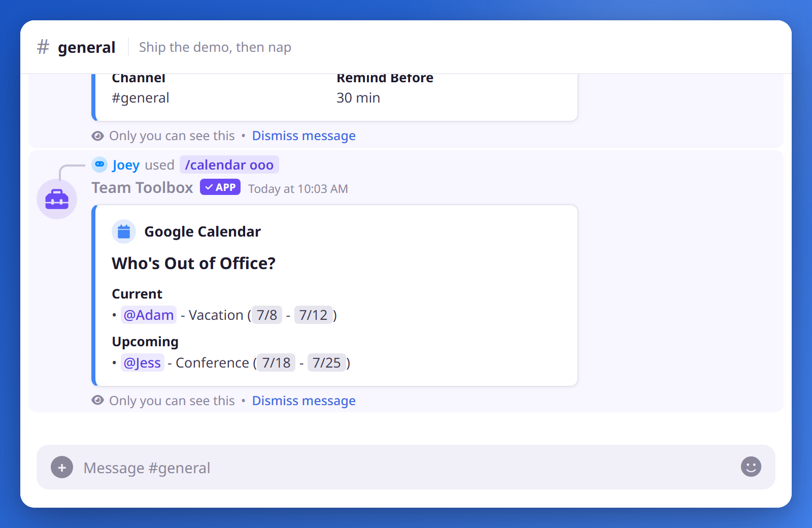Open the plus attachment button
The height and width of the screenshot is (528, 812).
pos(62,468)
